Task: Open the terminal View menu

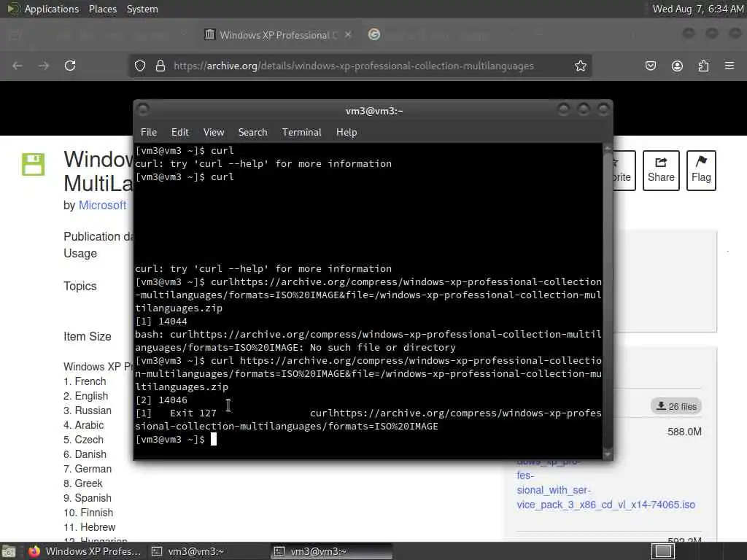Action: click(214, 133)
